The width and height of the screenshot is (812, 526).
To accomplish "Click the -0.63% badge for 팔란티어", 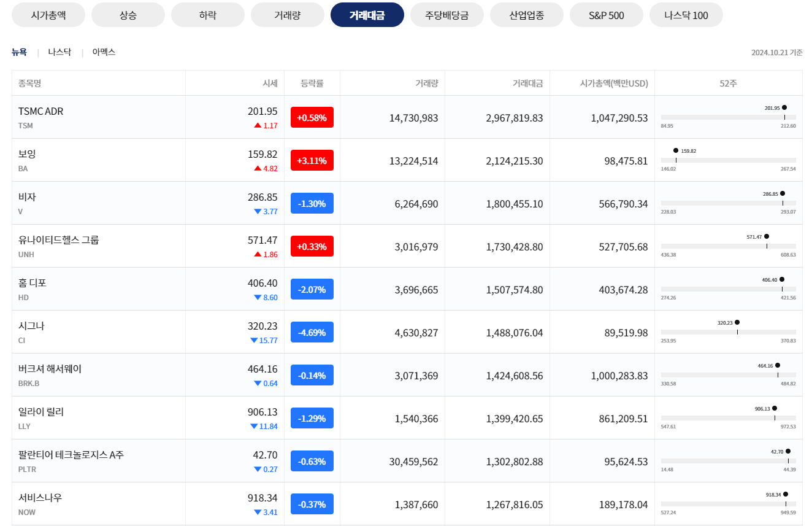I will 312,461.
